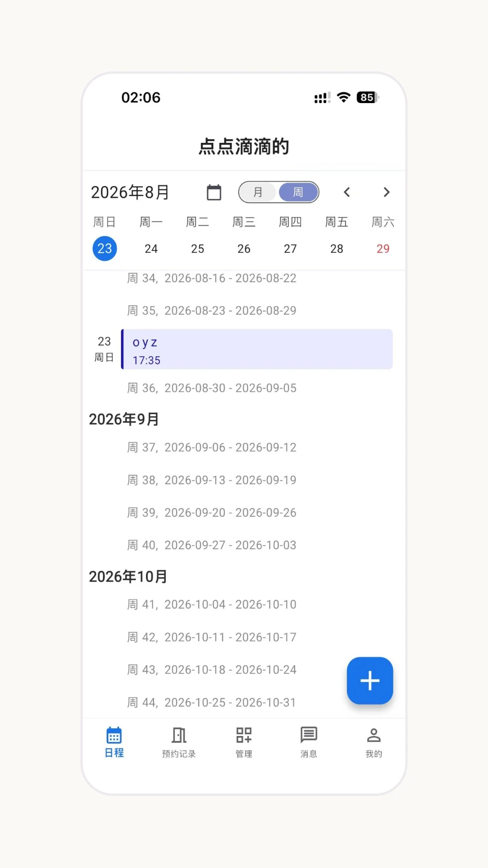Tap the battery 85 indicator

pyautogui.click(x=368, y=97)
